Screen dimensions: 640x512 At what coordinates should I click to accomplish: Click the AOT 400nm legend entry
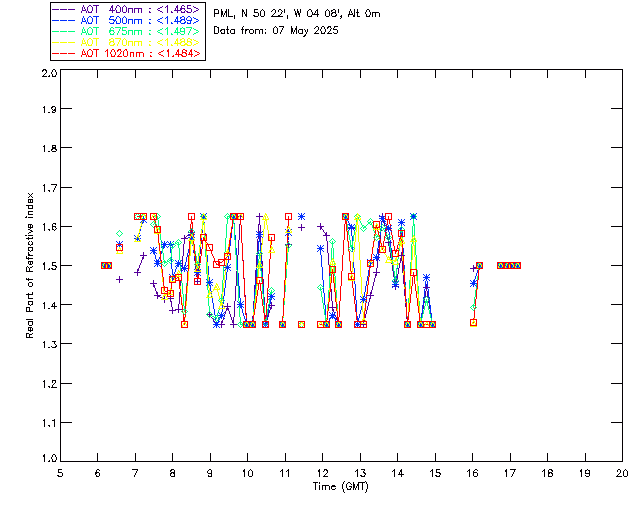[126, 9]
